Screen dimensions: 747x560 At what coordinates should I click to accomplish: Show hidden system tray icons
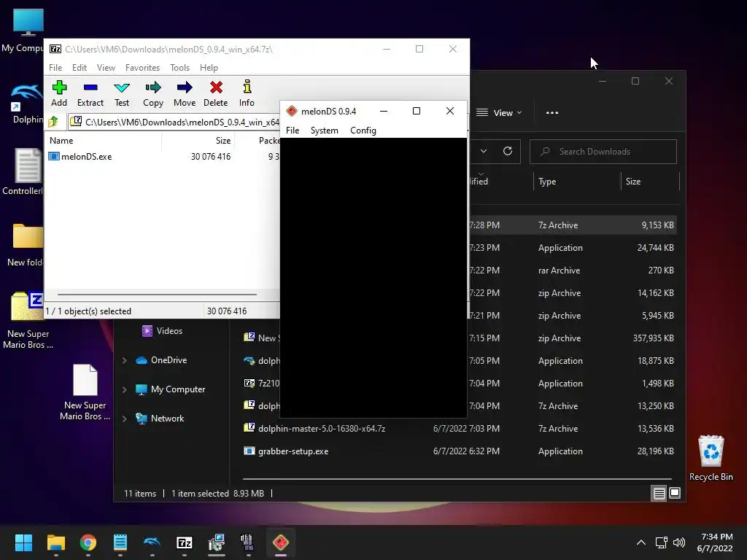[641, 542]
